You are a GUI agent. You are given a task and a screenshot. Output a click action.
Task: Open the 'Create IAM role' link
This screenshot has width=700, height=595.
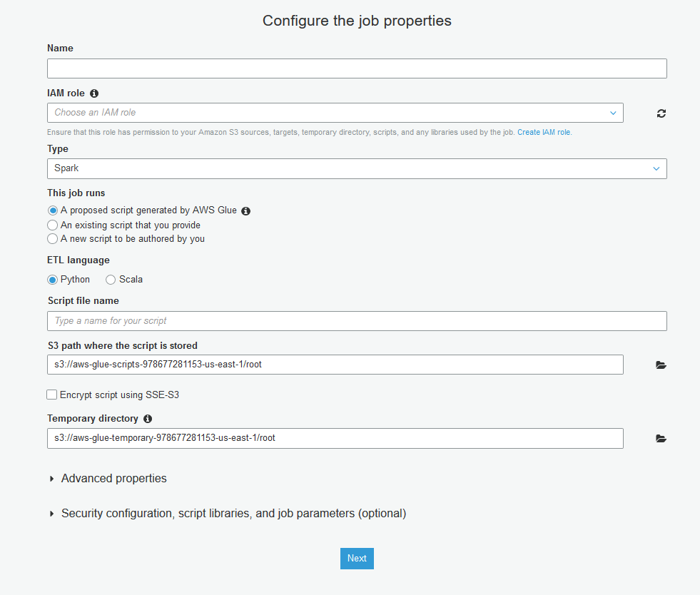pyautogui.click(x=544, y=133)
